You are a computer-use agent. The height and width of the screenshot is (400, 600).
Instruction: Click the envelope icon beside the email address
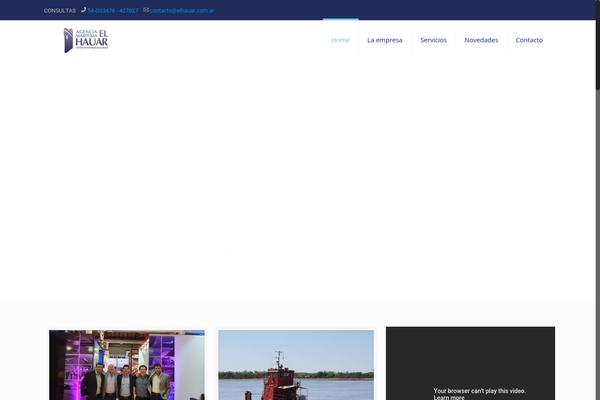(x=146, y=10)
